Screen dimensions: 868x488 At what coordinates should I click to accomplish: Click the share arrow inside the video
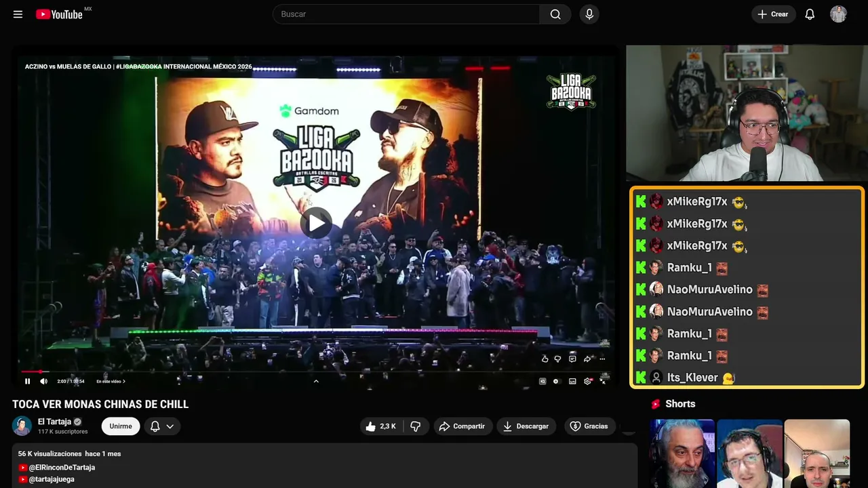point(587,359)
